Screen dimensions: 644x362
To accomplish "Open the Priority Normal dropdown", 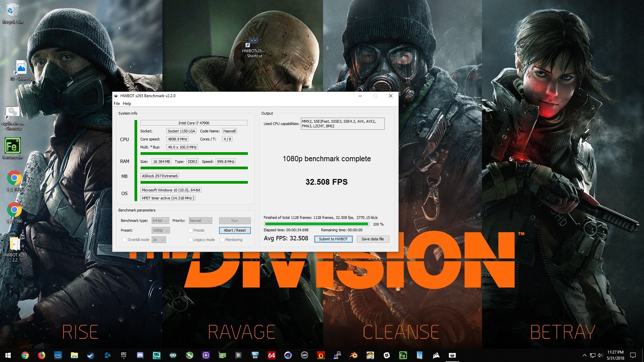I will [200, 221].
